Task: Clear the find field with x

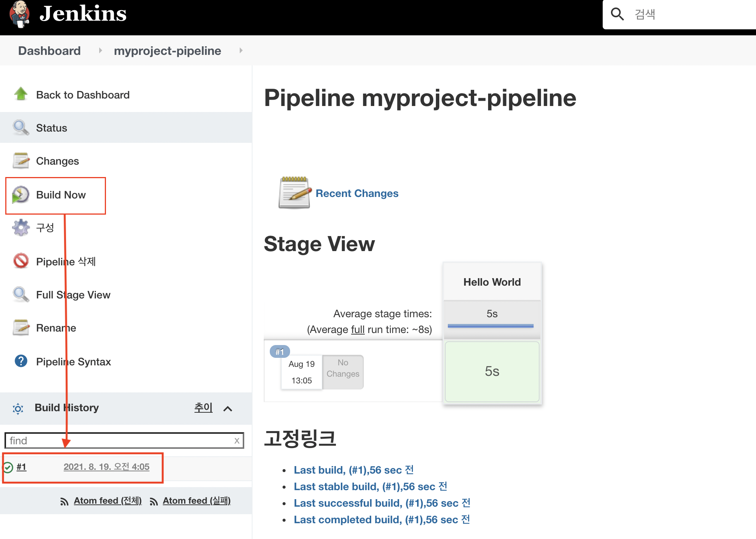Action: [x=237, y=441]
